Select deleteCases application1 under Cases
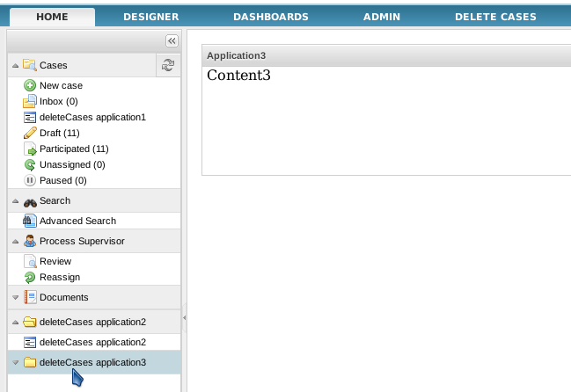This screenshot has height=392, width=571. point(92,117)
